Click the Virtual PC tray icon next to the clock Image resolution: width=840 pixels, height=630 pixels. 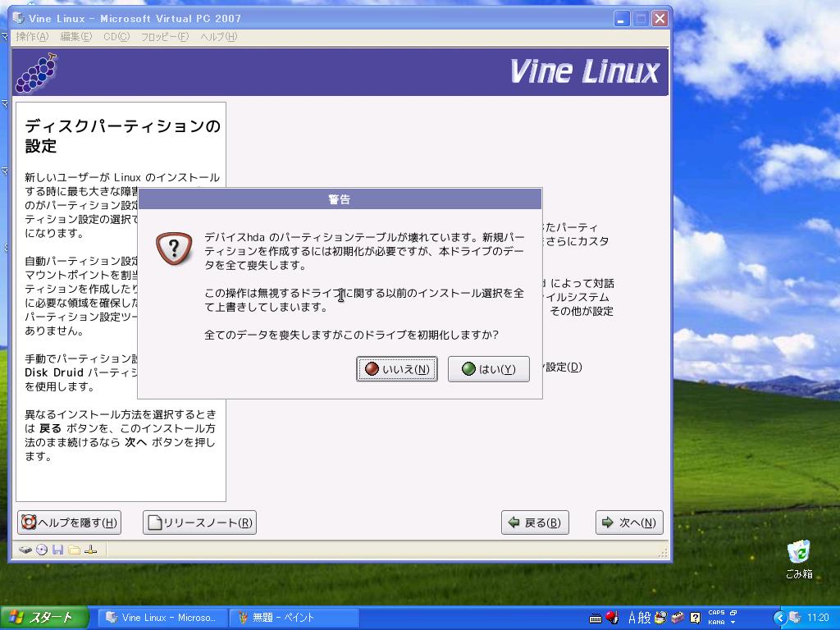click(795, 618)
